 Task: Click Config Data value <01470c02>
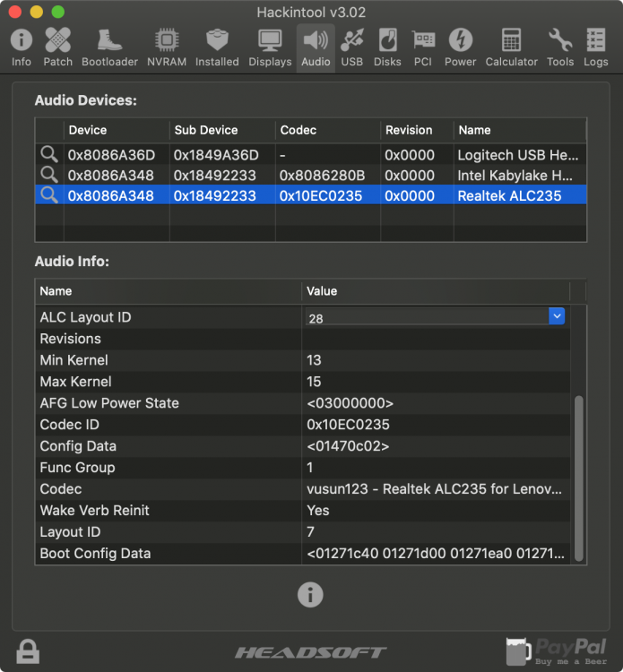(348, 446)
